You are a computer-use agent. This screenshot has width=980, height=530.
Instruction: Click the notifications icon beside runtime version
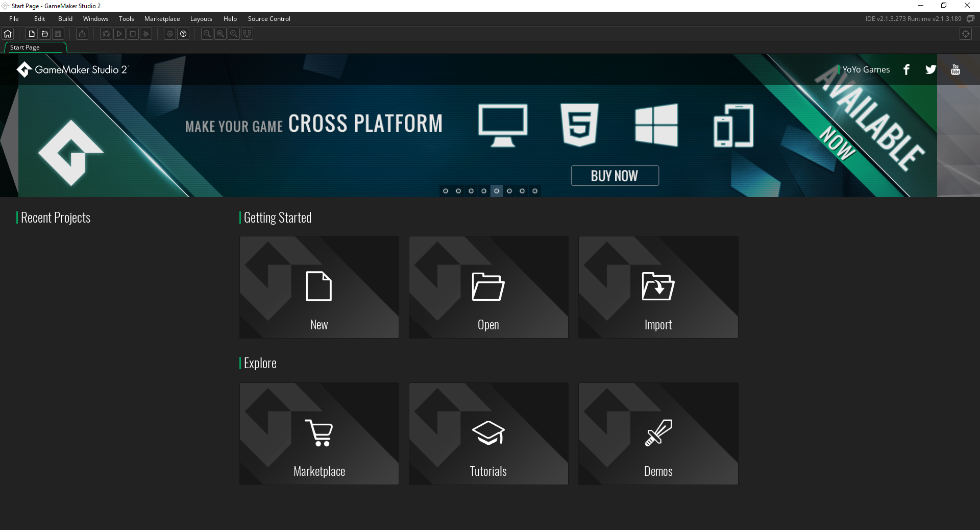point(970,19)
